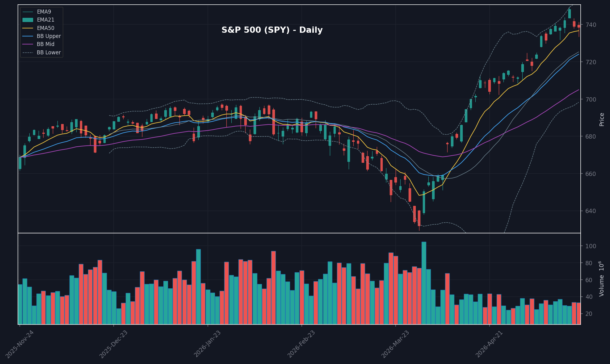The width and height of the screenshot is (610, 364).
Task: Click the first candlestick on the chart
Action: click(x=20, y=163)
